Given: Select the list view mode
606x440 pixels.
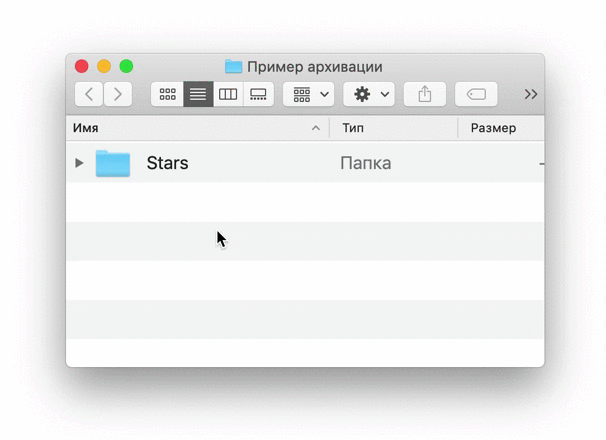Looking at the screenshot, I should (198, 94).
